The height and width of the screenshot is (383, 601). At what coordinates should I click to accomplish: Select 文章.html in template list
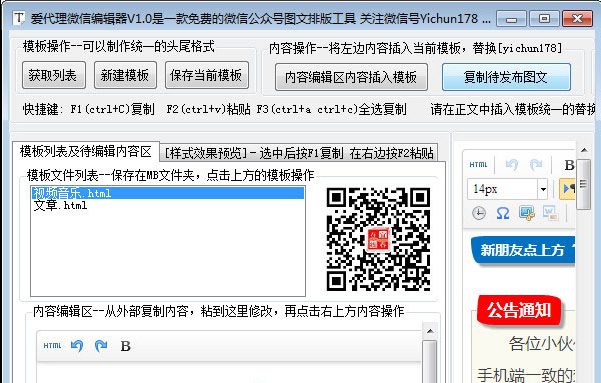(x=167, y=205)
